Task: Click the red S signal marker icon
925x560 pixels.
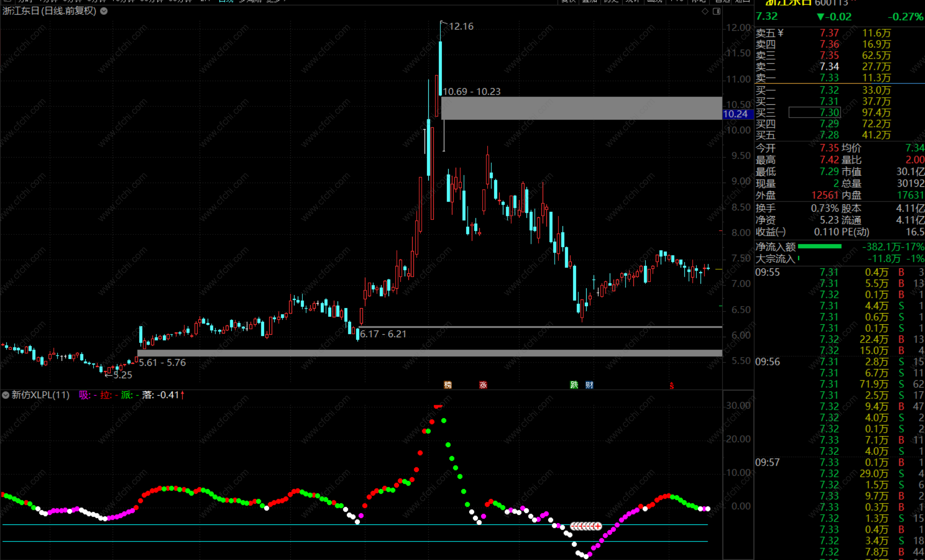Action: point(671,386)
